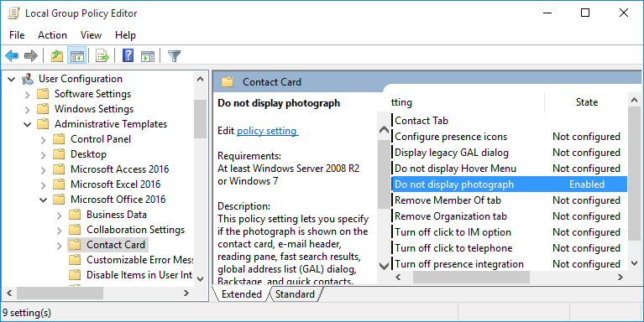Switch to the Standard tab
This screenshot has width=644, height=322.
point(295,294)
